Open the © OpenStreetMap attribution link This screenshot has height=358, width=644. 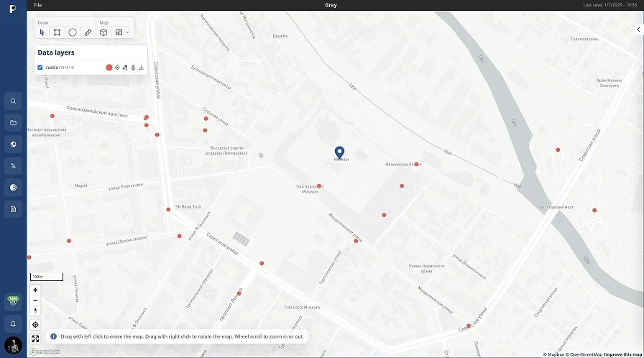tap(583, 354)
